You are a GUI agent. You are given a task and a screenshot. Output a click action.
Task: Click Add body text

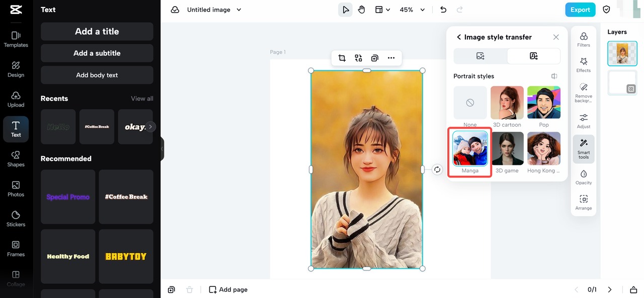pos(97,75)
